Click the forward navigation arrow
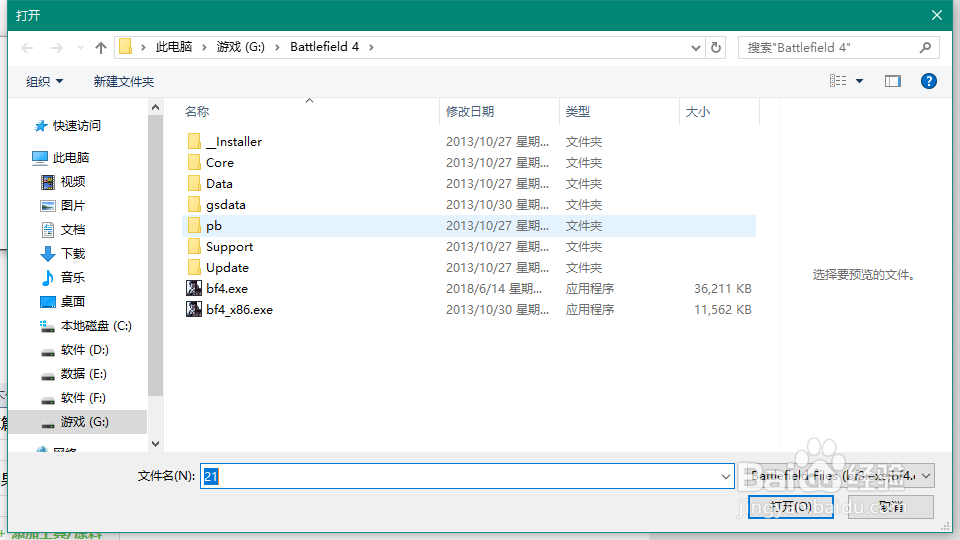This screenshot has height=540, width=960. (x=56, y=48)
